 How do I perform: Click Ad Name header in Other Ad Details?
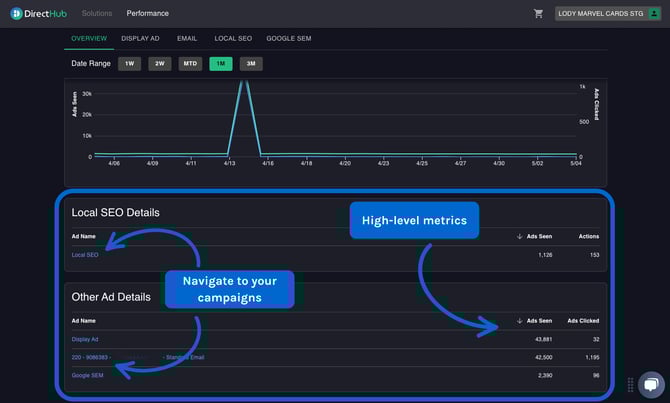click(x=84, y=321)
